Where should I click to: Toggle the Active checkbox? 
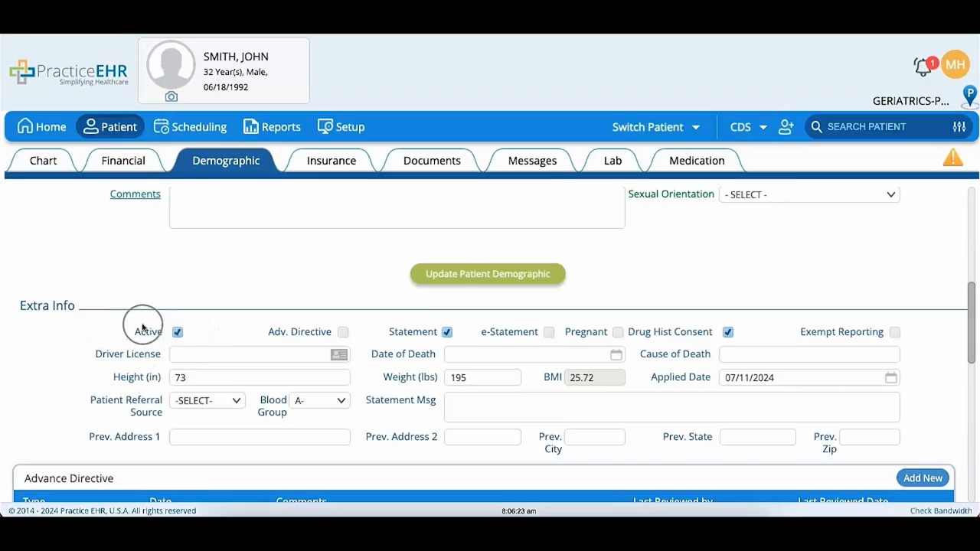[x=178, y=332]
